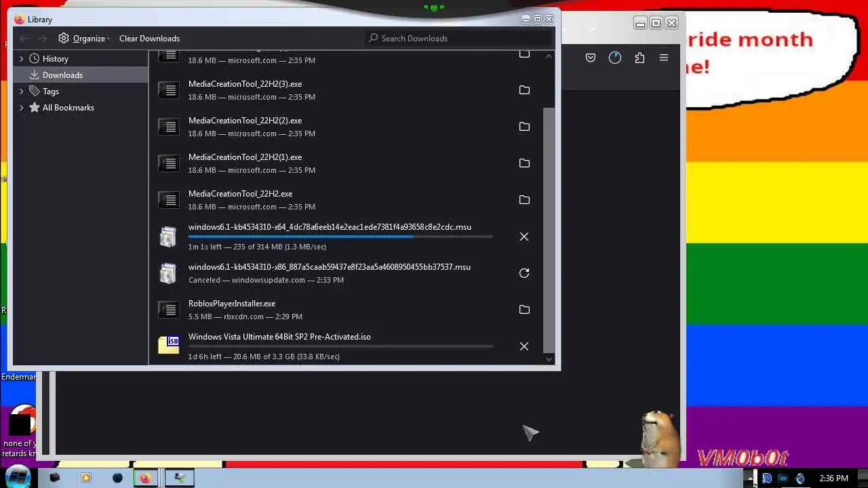Click progress bar of kb4534310-x64 msu download
This screenshot has height=488, width=868.
[340, 237]
